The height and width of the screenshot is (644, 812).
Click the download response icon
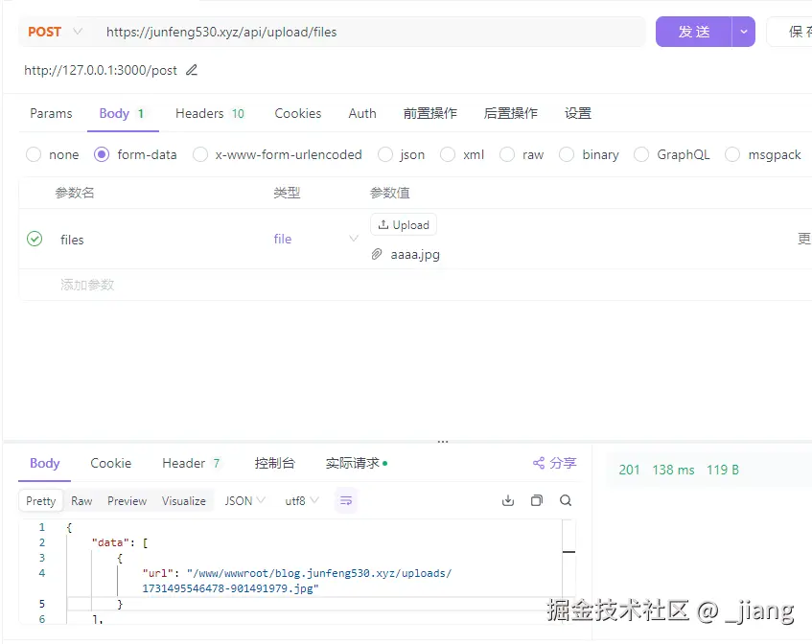tap(507, 500)
